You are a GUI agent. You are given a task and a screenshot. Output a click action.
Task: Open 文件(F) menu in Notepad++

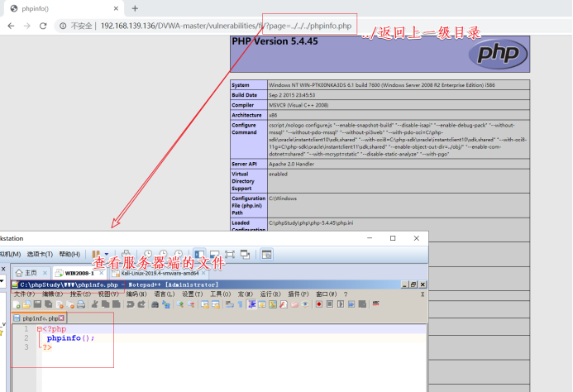25,294
